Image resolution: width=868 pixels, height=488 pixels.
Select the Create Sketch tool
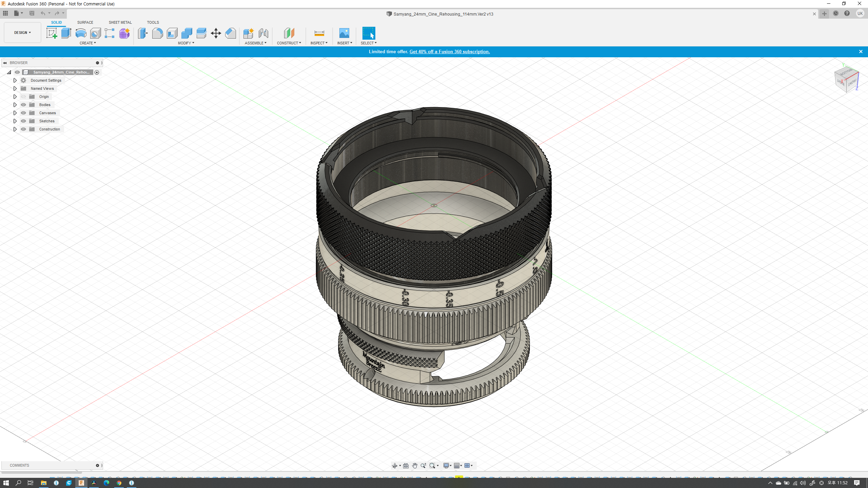52,33
